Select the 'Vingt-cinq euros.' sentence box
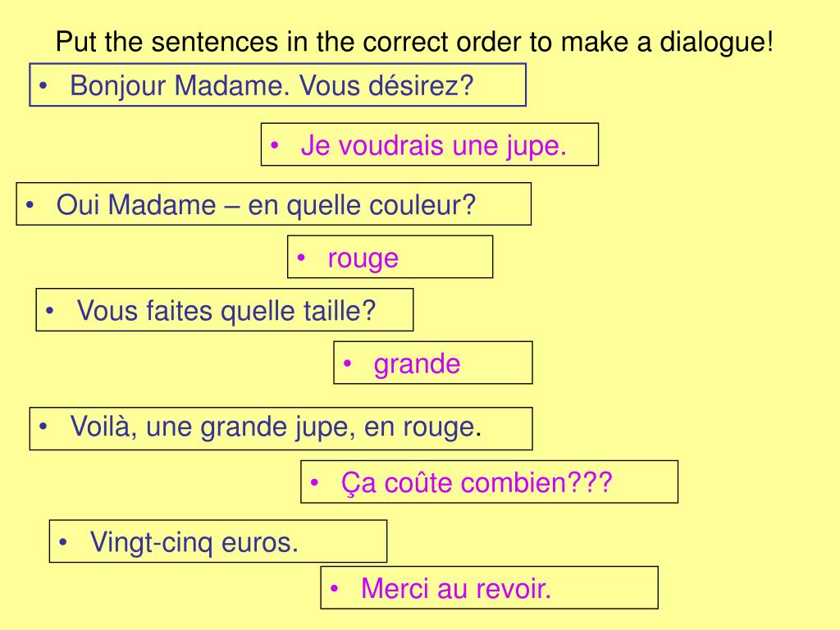This screenshot has height=630, width=840. [x=217, y=541]
